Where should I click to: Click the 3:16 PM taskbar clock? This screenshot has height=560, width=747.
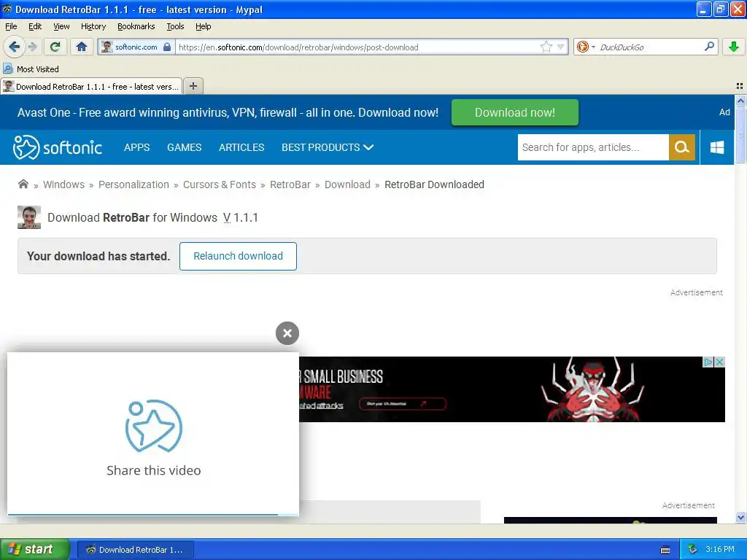[720, 549]
